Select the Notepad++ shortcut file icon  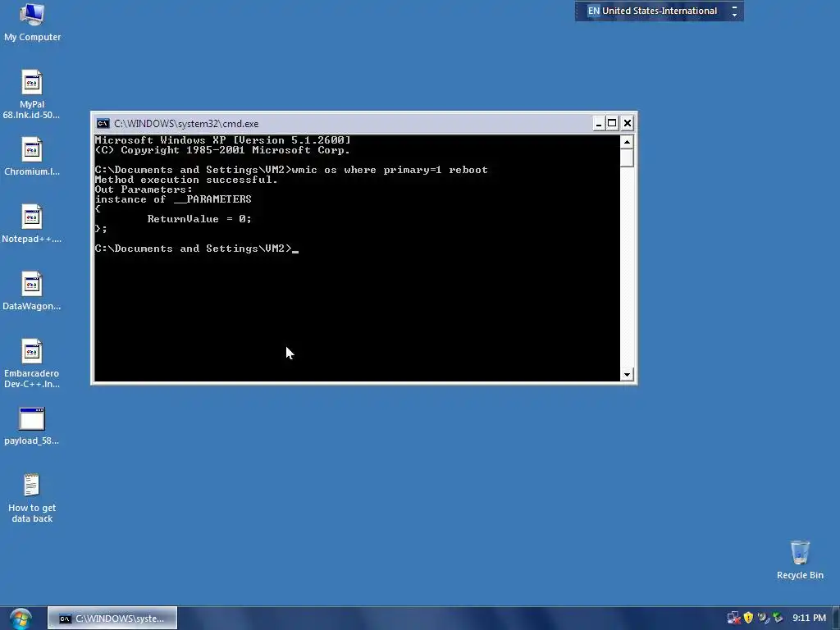click(32, 223)
